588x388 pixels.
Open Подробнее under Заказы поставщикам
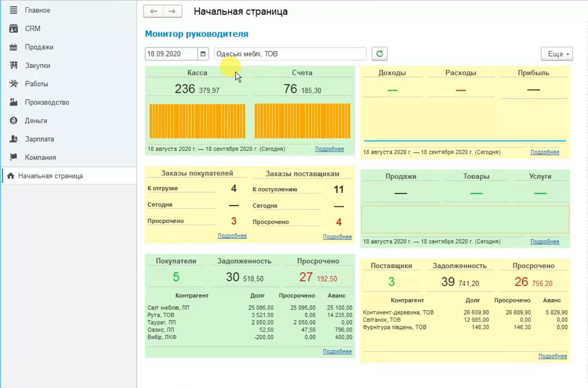337,237
